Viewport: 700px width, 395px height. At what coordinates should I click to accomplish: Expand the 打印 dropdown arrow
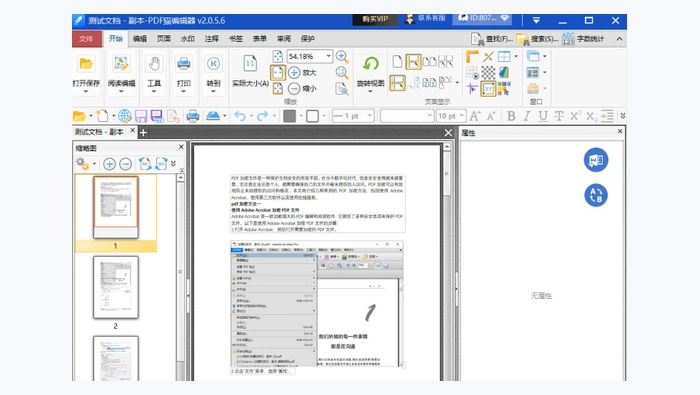pyautogui.click(x=183, y=91)
